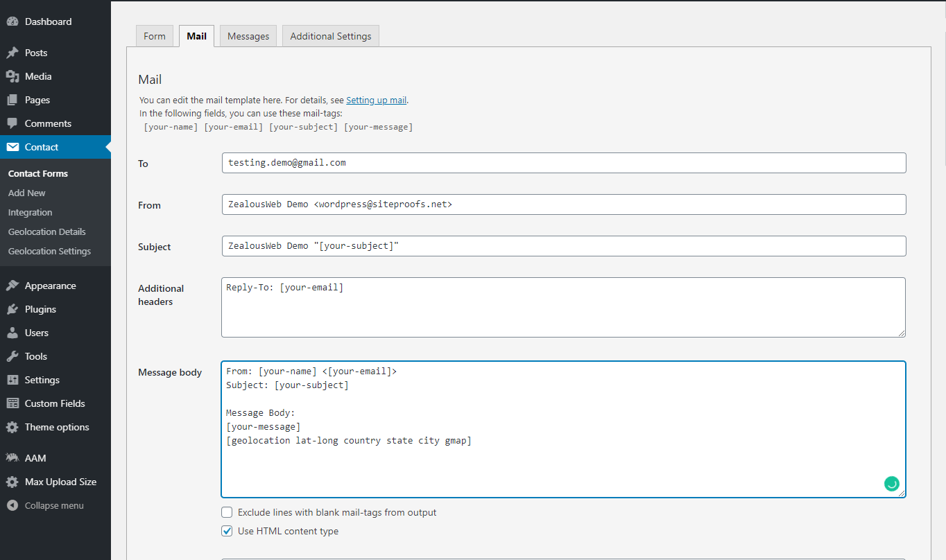Screen dimensions: 946x560
Task: Open the Appearance menu in sidebar
Action: [x=50, y=286]
